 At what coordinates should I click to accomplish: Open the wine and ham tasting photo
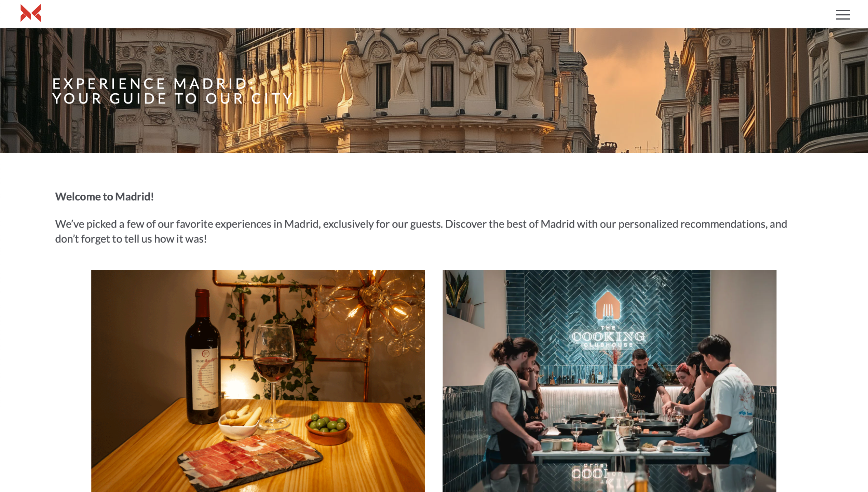click(x=258, y=381)
